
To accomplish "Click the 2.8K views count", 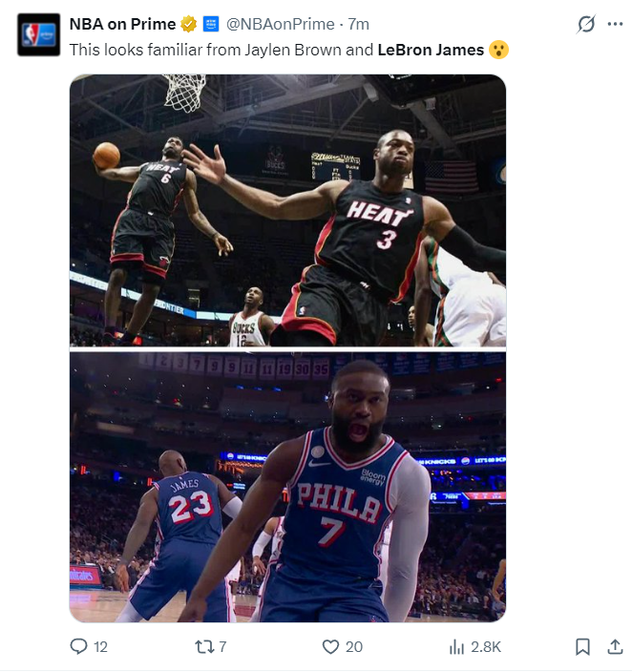I will click(486, 647).
